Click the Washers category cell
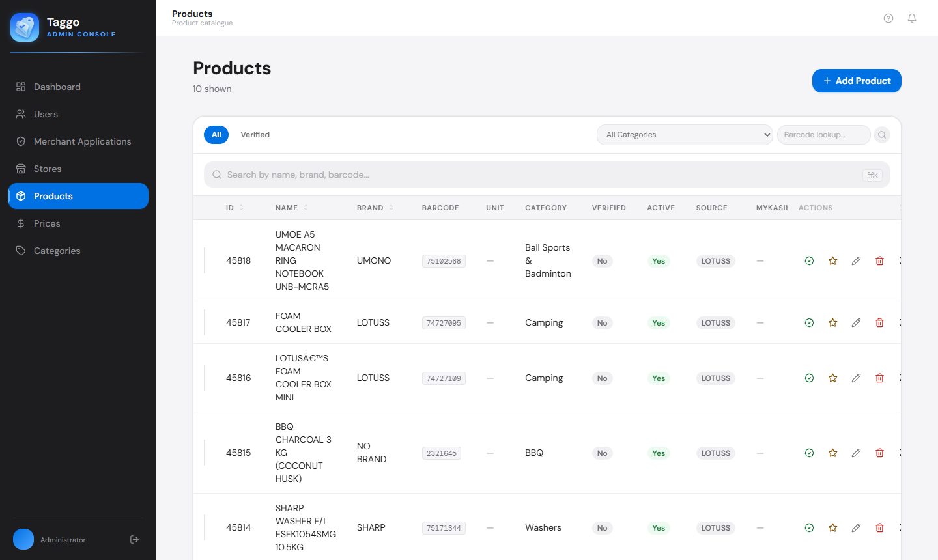 (543, 527)
